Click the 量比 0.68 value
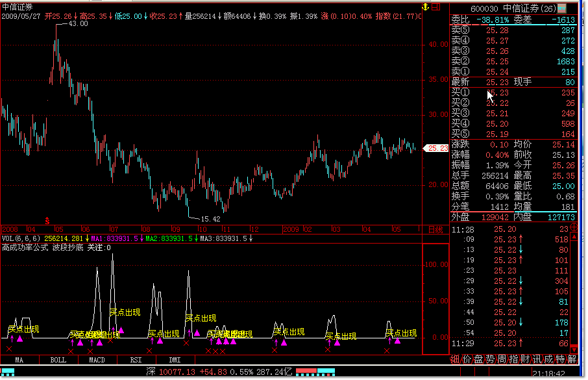This screenshot has width=588, height=380. pos(565,196)
